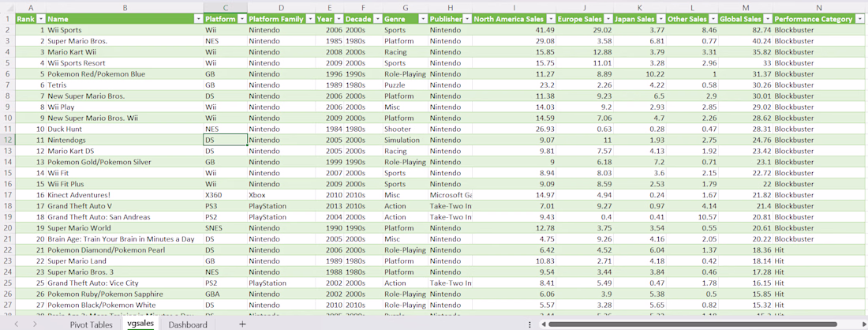Image resolution: width=868 pixels, height=330 pixels.
Task: Click the Xbox platform family cell
Action: pyautogui.click(x=281, y=195)
